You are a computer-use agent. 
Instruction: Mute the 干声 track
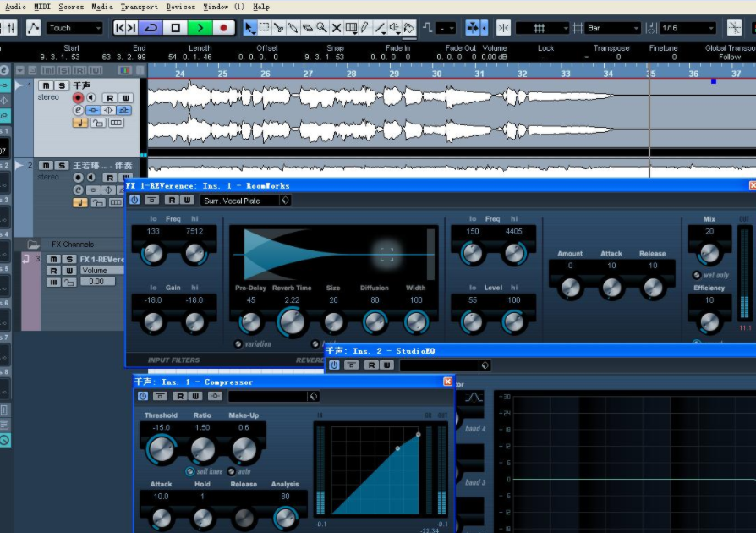point(46,85)
